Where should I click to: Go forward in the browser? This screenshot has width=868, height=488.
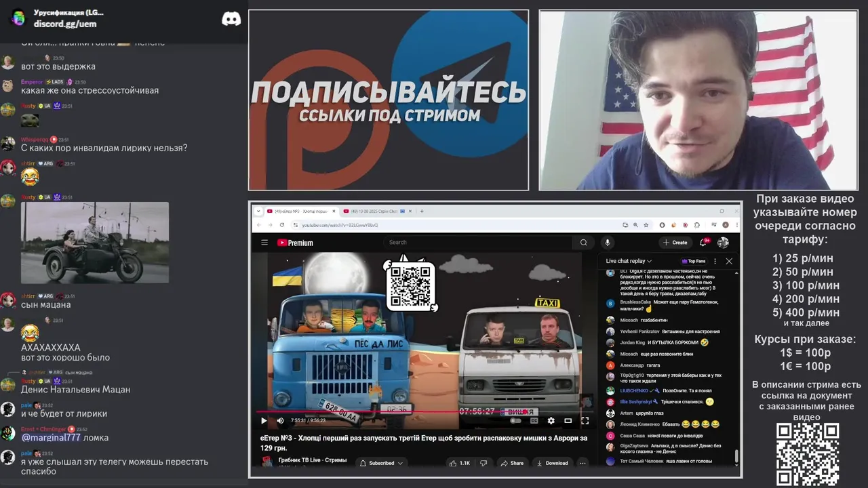(270, 225)
